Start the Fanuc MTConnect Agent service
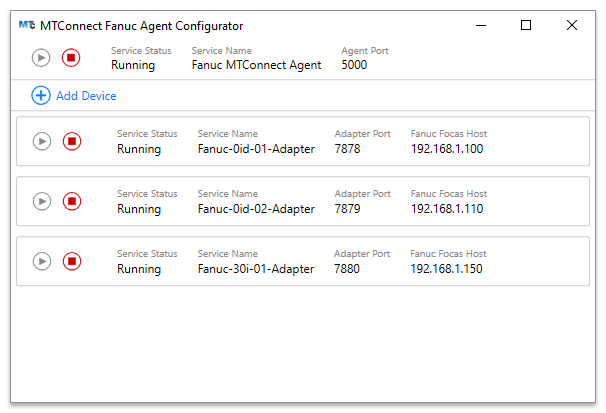The width and height of the screenshot is (606, 413). tap(41, 58)
